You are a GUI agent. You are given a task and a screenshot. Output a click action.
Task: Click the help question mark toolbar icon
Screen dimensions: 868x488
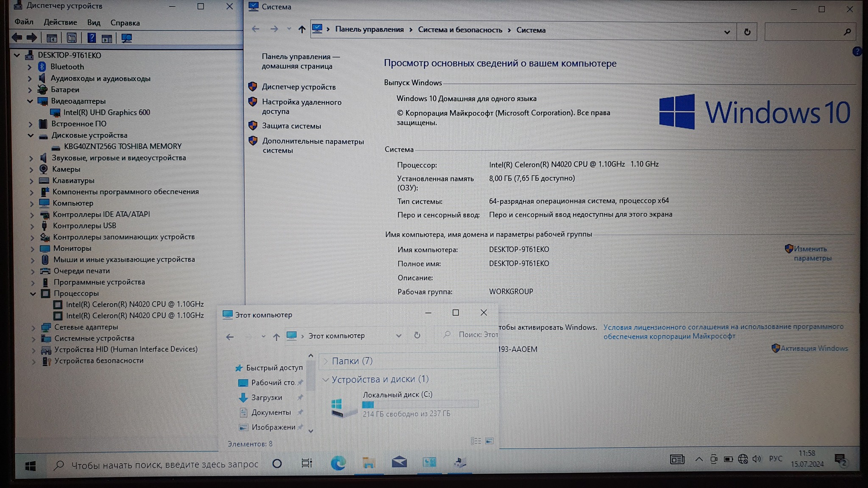tap(91, 38)
